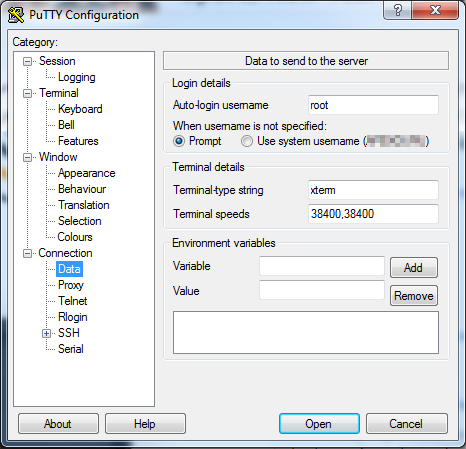466x449 pixels.
Task: Open the Window category
Action: [58, 157]
